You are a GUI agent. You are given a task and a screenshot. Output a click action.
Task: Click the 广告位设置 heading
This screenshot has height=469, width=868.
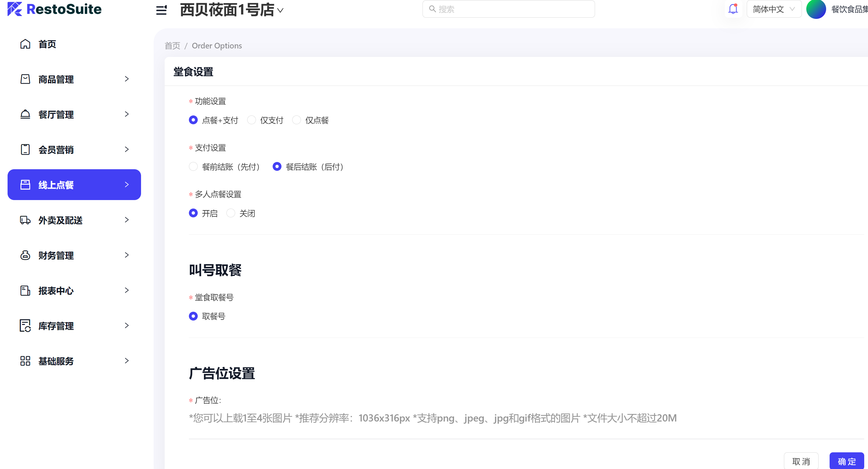click(222, 373)
